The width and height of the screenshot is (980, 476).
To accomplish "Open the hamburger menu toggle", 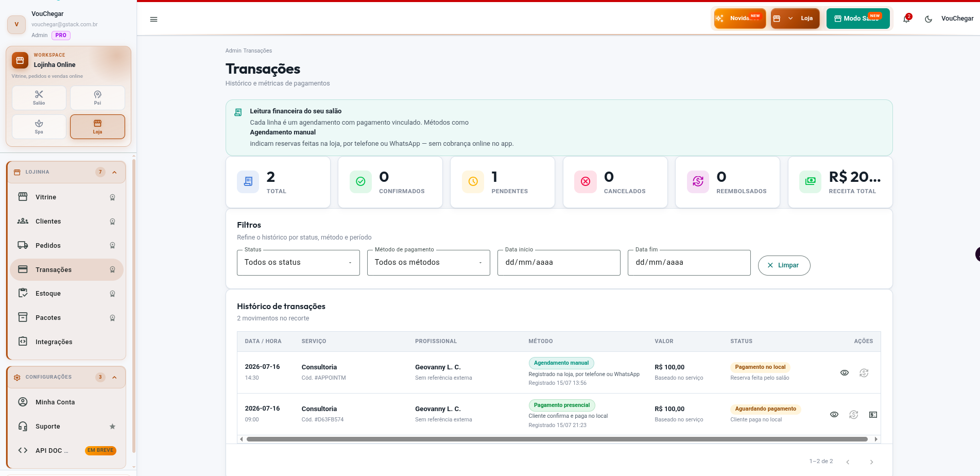I will click(153, 20).
